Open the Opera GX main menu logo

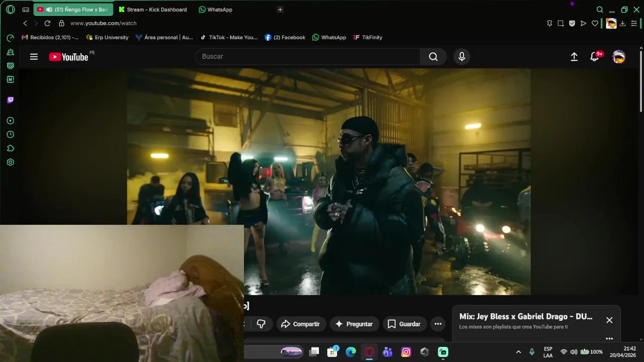10,10
